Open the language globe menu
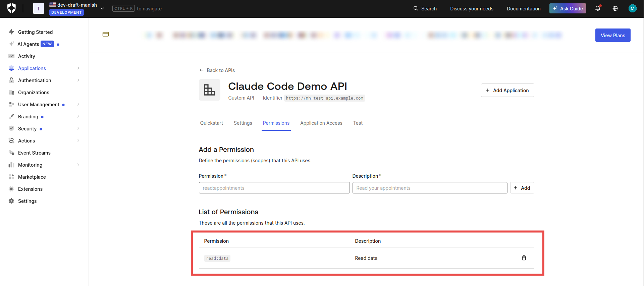Image resolution: width=644 pixels, height=286 pixels. (x=615, y=8)
